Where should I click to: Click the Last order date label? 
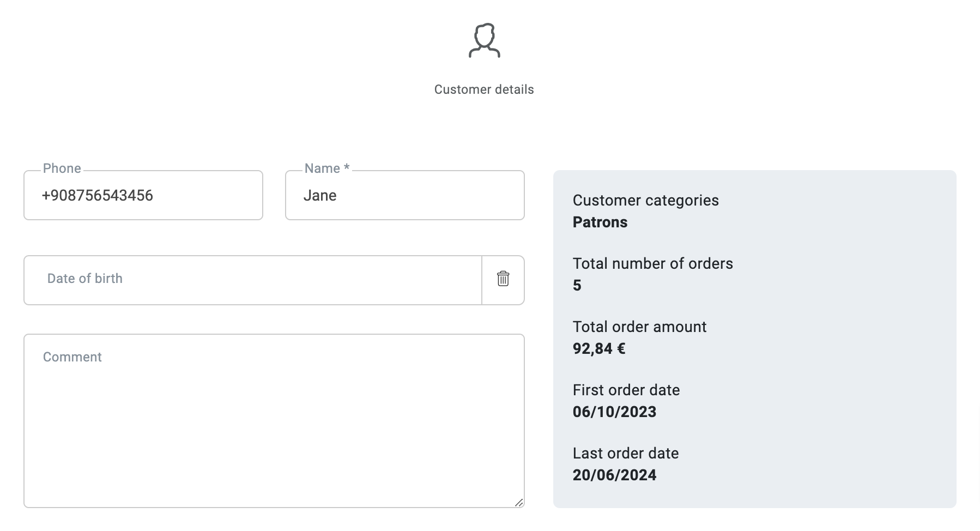[x=625, y=454]
